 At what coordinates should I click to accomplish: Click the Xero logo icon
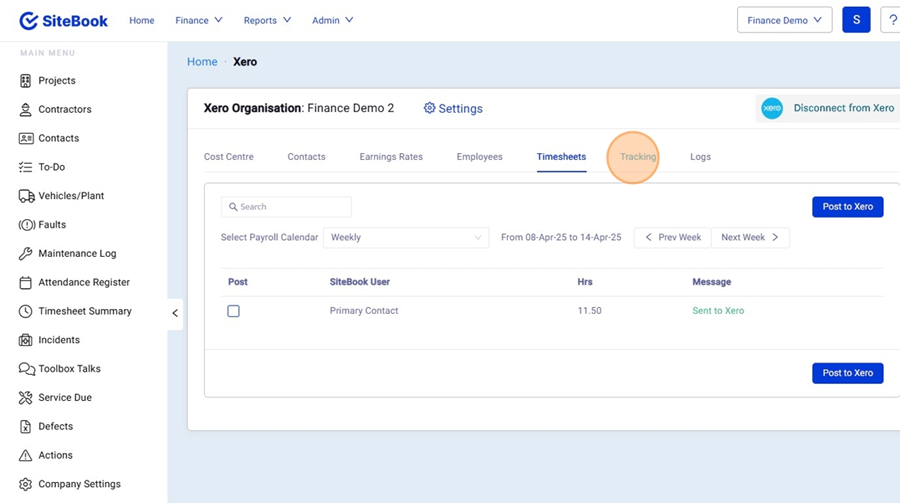[772, 108]
